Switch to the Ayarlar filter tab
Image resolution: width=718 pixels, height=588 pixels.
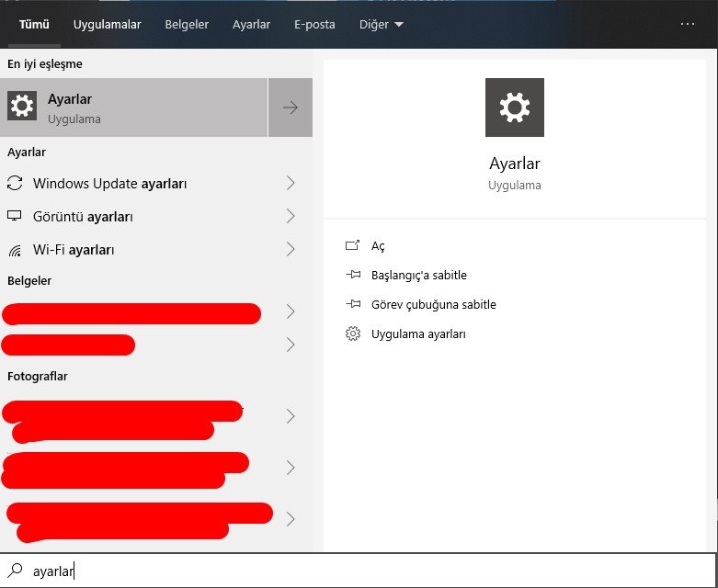tap(251, 24)
